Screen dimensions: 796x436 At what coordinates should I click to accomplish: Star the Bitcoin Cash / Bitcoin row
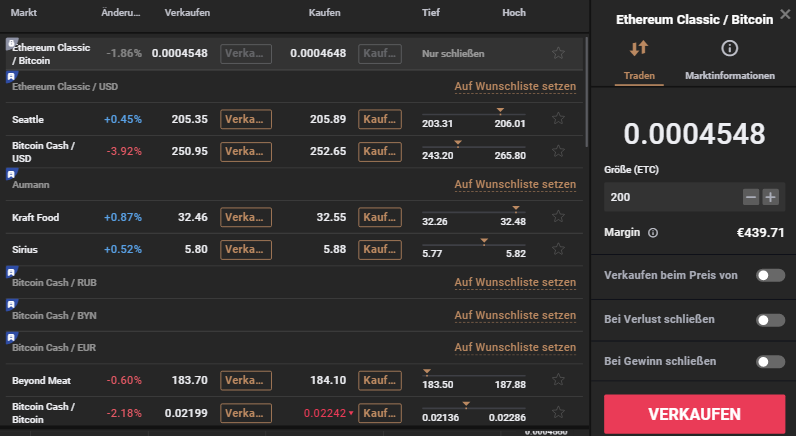tap(558, 413)
